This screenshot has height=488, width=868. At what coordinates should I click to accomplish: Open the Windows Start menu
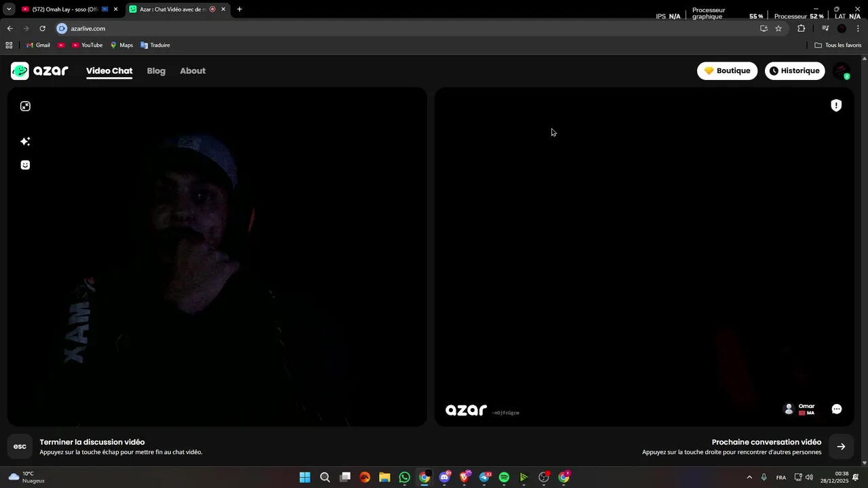[305, 477]
